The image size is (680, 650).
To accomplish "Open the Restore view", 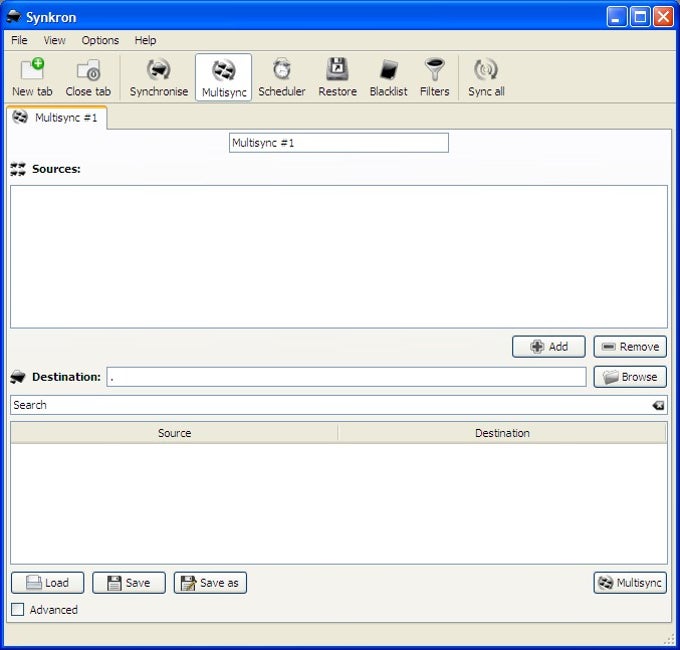I will (337, 77).
